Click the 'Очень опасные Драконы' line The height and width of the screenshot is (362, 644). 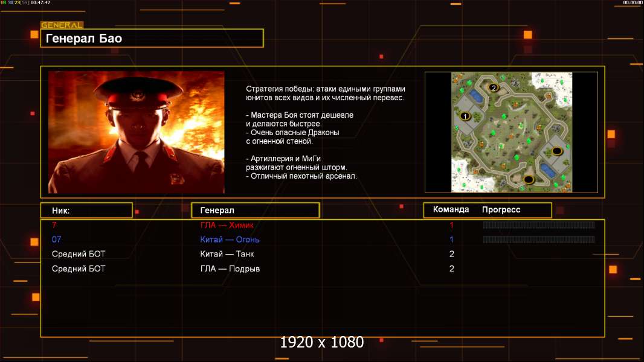(293, 132)
